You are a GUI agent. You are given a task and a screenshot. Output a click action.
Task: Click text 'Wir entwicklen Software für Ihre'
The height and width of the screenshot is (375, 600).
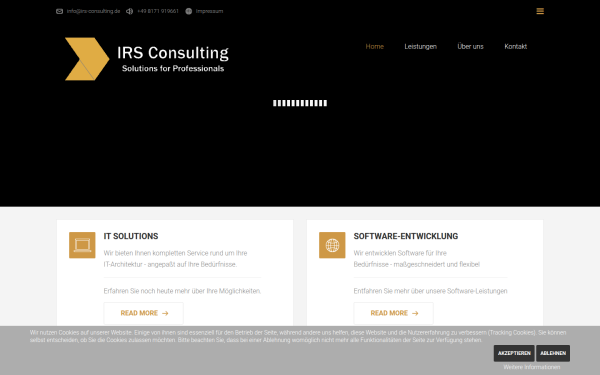(400, 253)
